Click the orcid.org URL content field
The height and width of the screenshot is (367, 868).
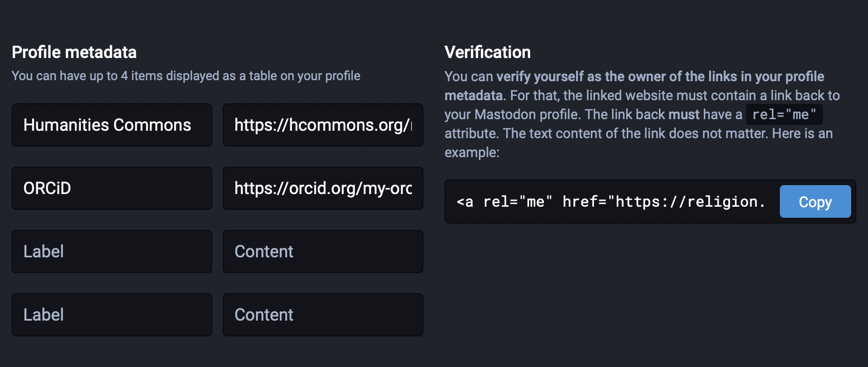(323, 188)
